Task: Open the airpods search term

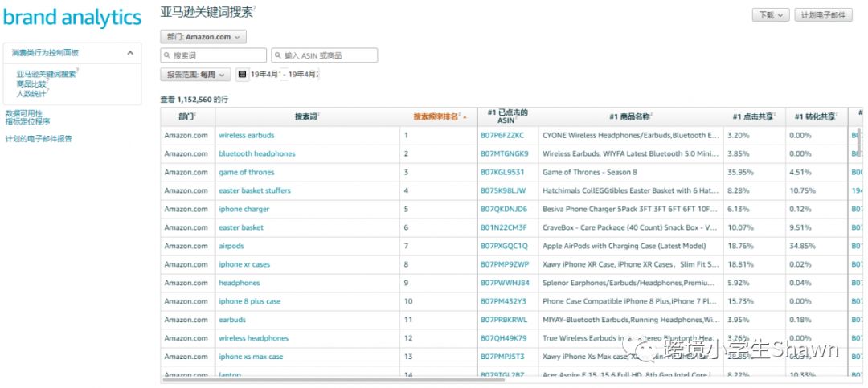Action: 231,246
